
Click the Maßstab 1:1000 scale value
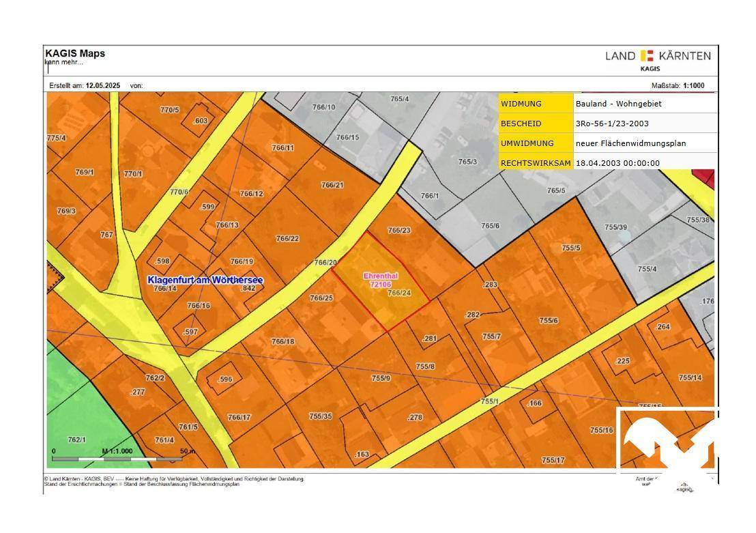click(x=694, y=85)
